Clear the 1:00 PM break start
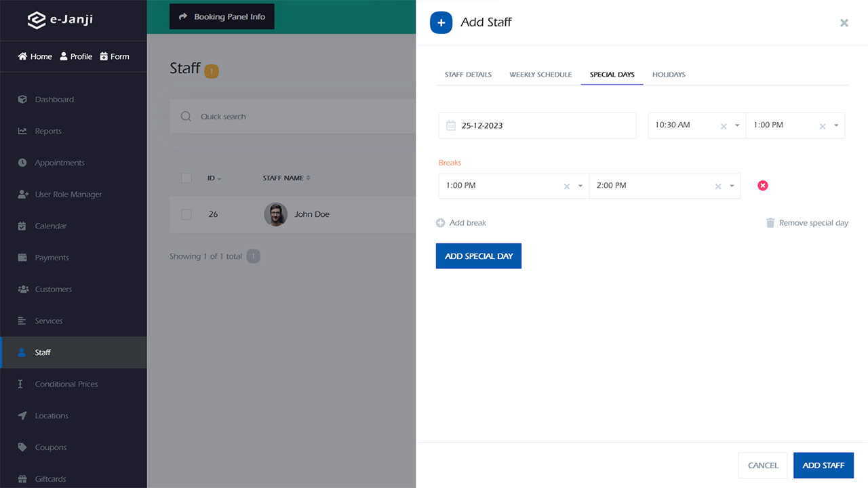Viewport: 868px width, 488px height. pyautogui.click(x=567, y=186)
